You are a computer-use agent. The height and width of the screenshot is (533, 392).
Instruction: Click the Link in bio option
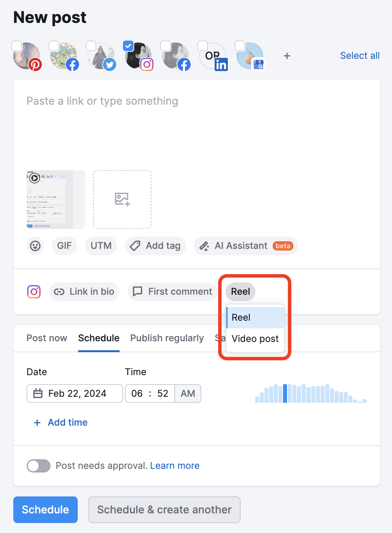(x=84, y=292)
